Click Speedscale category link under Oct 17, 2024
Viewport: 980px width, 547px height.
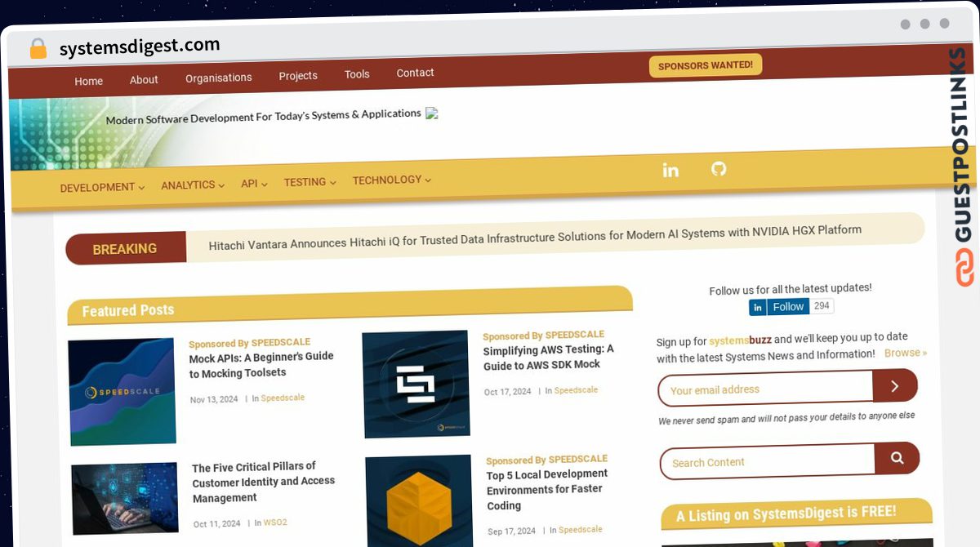point(576,390)
